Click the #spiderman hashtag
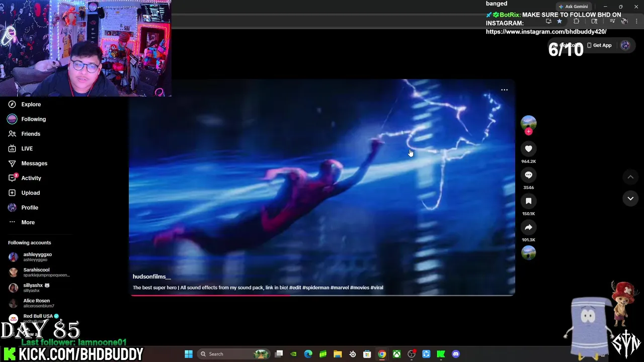 tap(315, 288)
